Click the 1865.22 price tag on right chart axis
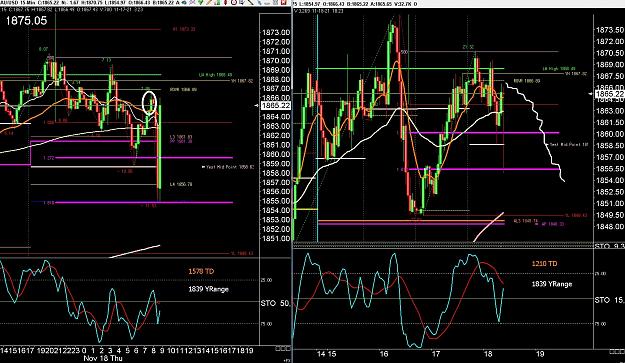 [609, 94]
